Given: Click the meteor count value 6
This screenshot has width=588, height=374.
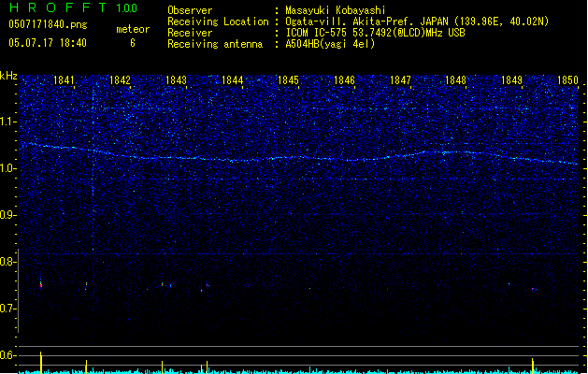Looking at the screenshot, I should (x=132, y=43).
